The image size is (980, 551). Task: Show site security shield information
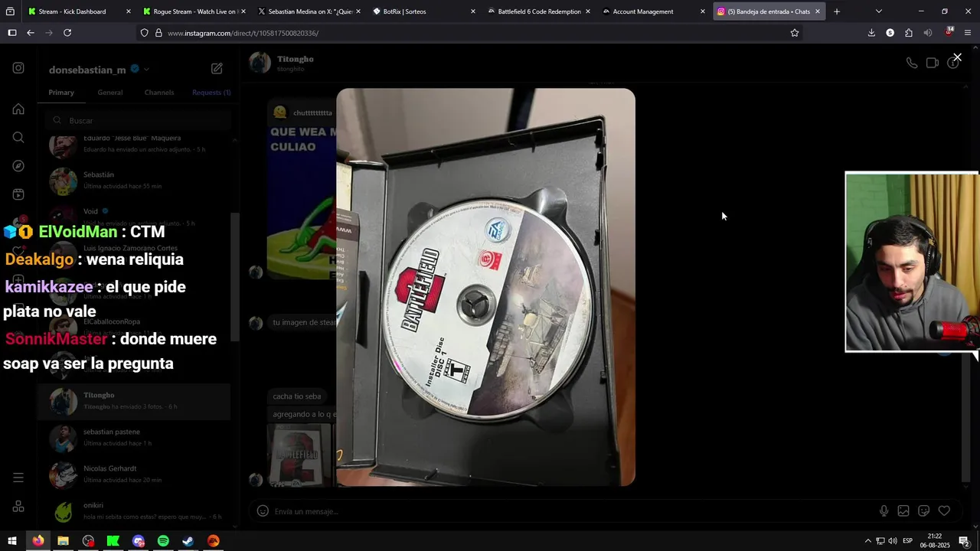(x=145, y=33)
